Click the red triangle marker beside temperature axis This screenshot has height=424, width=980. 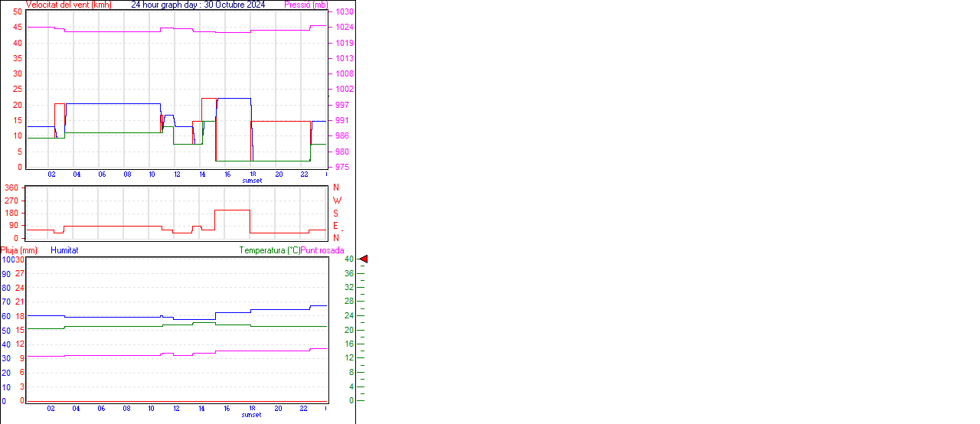click(x=364, y=259)
